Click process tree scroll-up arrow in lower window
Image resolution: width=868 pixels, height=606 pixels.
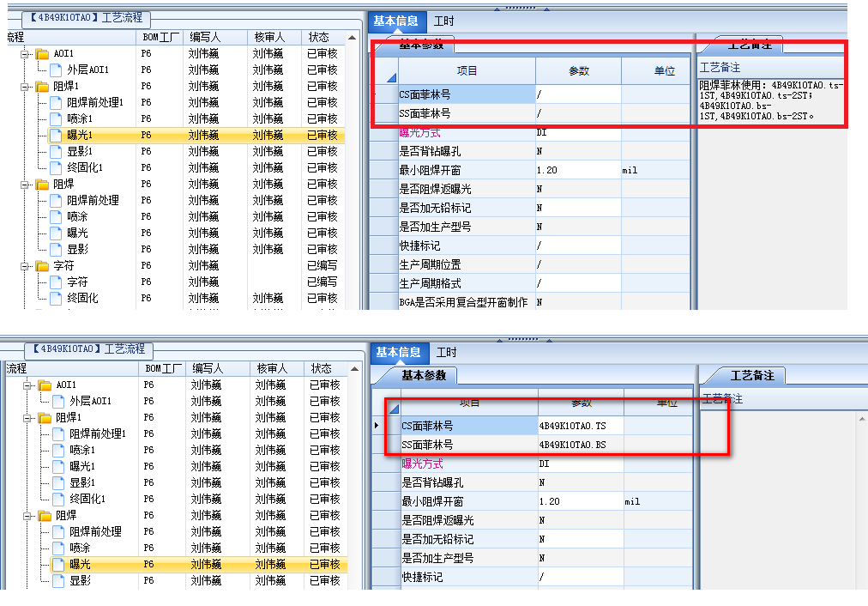[355, 369]
